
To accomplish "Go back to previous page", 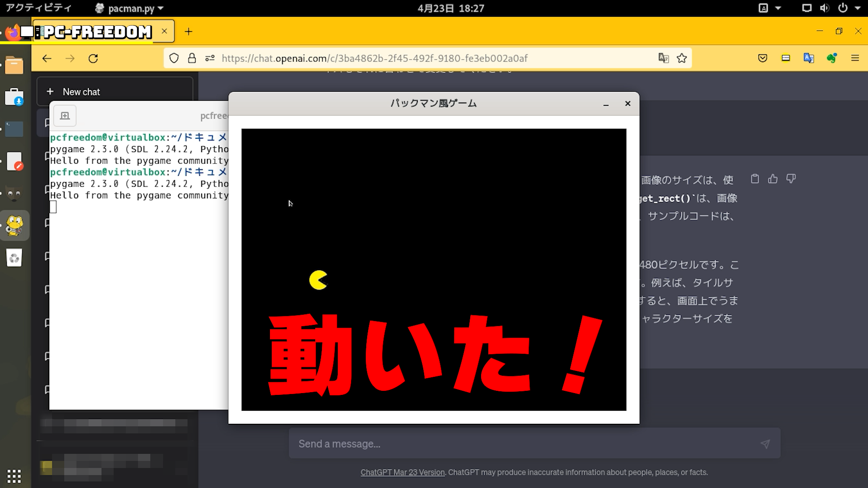I will 47,58.
